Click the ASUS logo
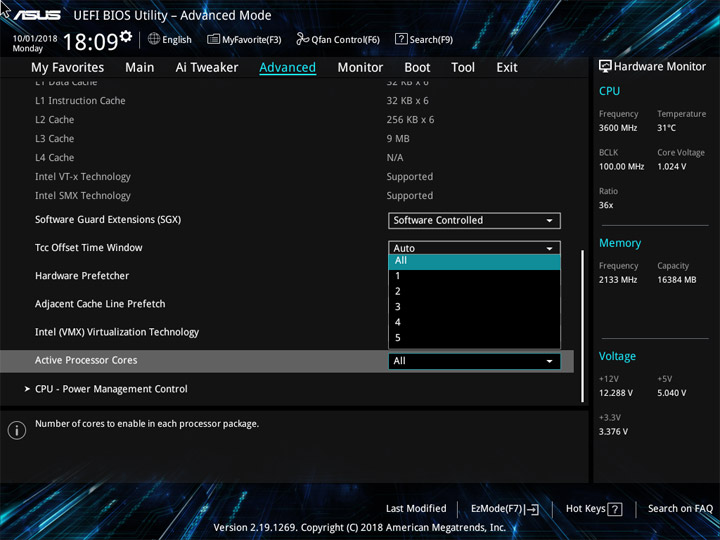The height and width of the screenshot is (540, 720). pyautogui.click(x=37, y=15)
